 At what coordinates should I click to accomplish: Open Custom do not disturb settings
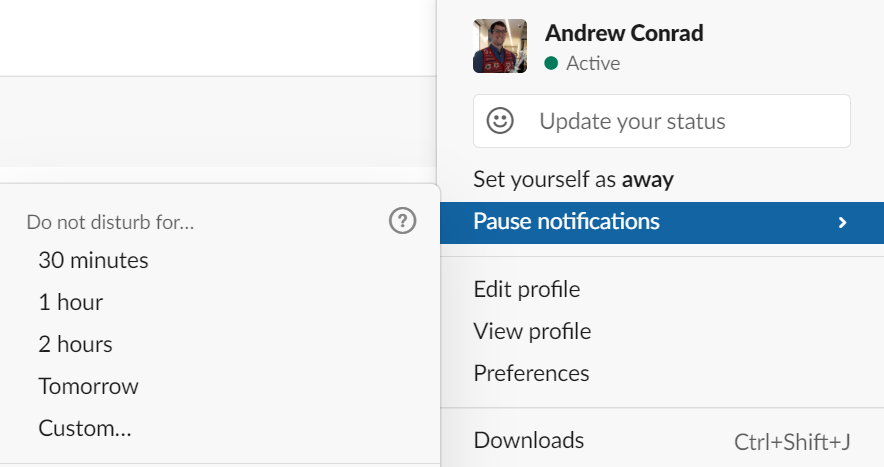pyautogui.click(x=85, y=428)
